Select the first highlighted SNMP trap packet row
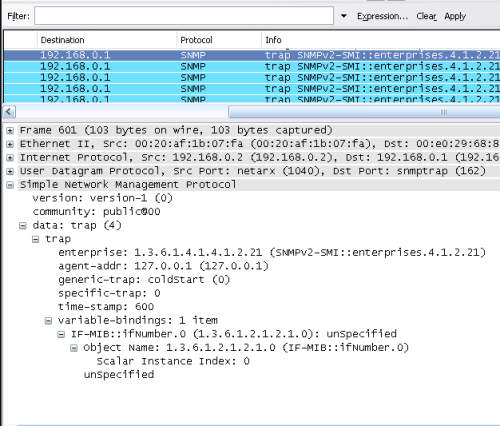Image resolution: width=500 pixels, height=426 pixels. (252, 55)
